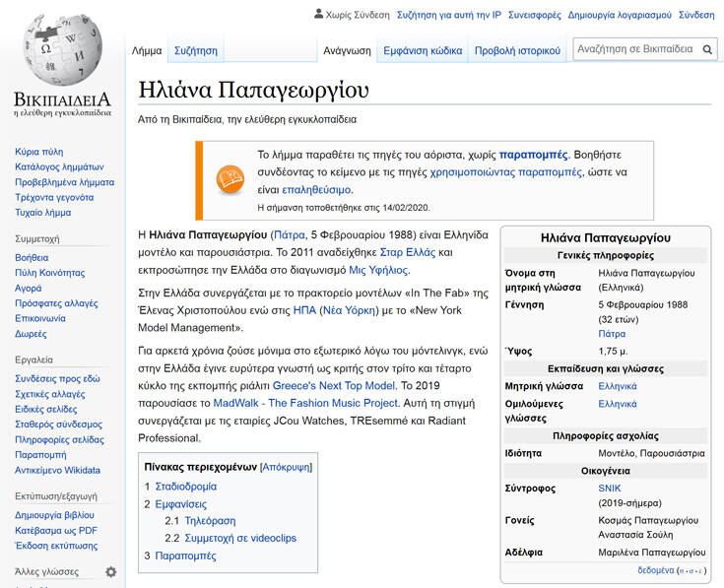Image resolution: width=724 pixels, height=588 pixels.
Task: Switch to the Συζήτηση tab
Action: (196, 51)
